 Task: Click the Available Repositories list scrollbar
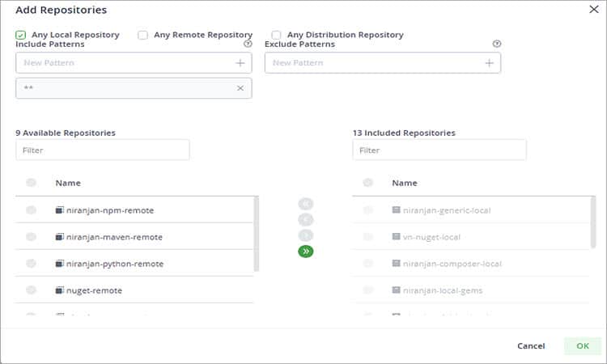(257, 235)
